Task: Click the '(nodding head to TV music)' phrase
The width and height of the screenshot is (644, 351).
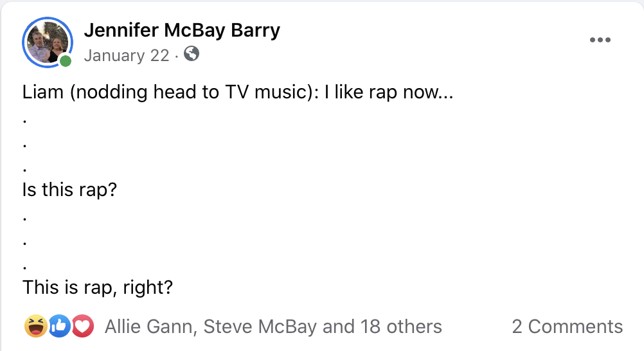Action: [x=195, y=93]
